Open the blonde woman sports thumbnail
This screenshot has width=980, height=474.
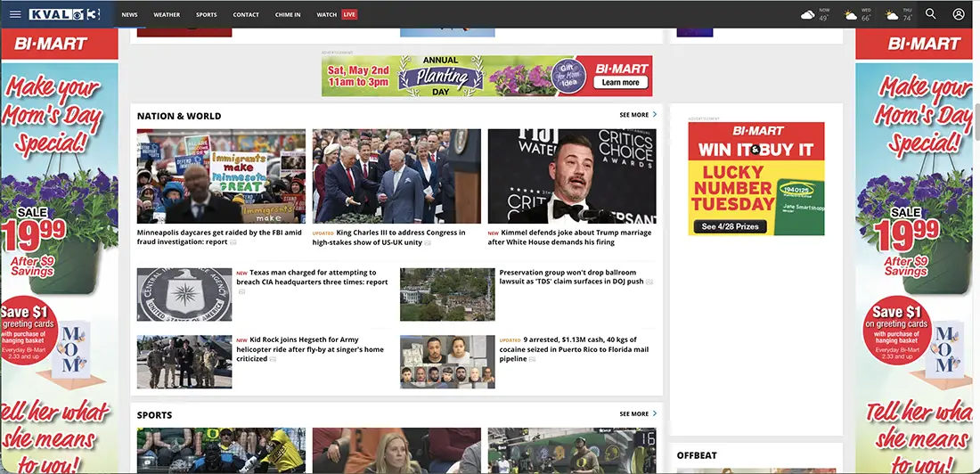click(396, 450)
